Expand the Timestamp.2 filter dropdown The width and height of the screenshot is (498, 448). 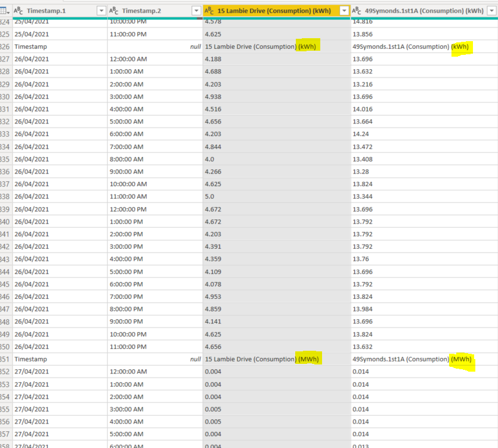tap(197, 11)
